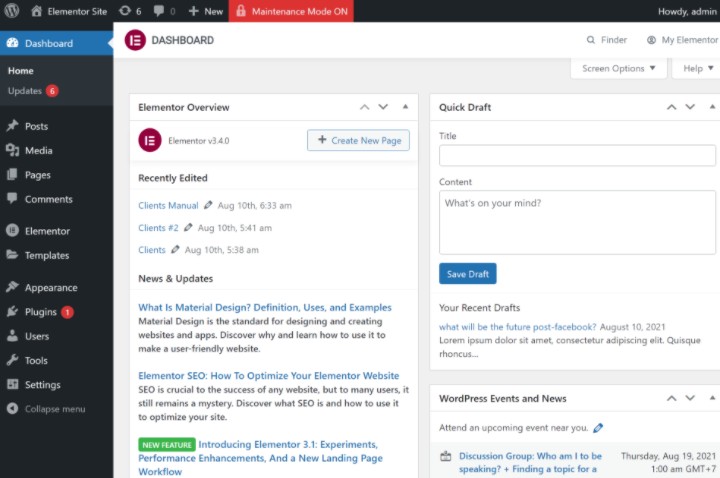This screenshot has width=720, height=478.
Task: Open the updates icon in admin bar
Action: tap(129, 11)
